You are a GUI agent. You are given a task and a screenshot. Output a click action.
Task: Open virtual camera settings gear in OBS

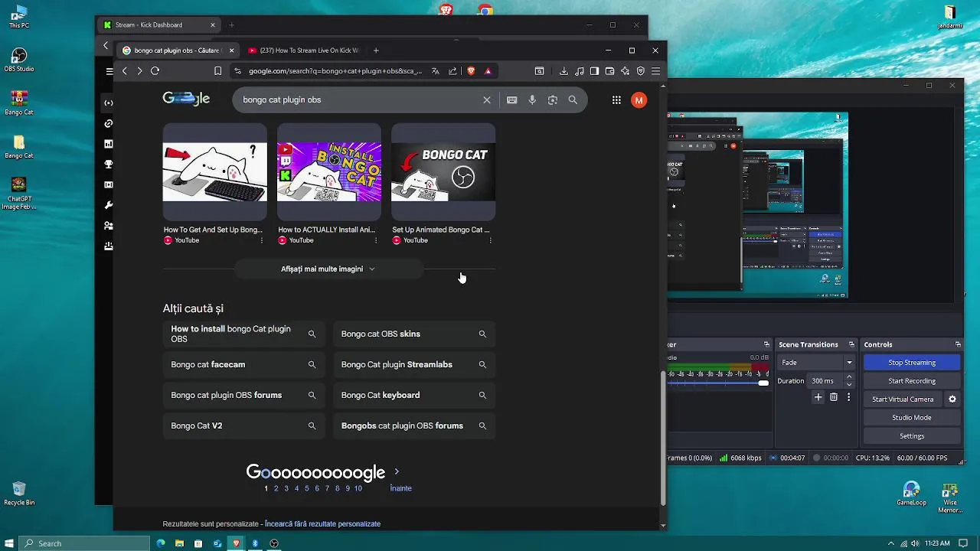[x=952, y=399]
